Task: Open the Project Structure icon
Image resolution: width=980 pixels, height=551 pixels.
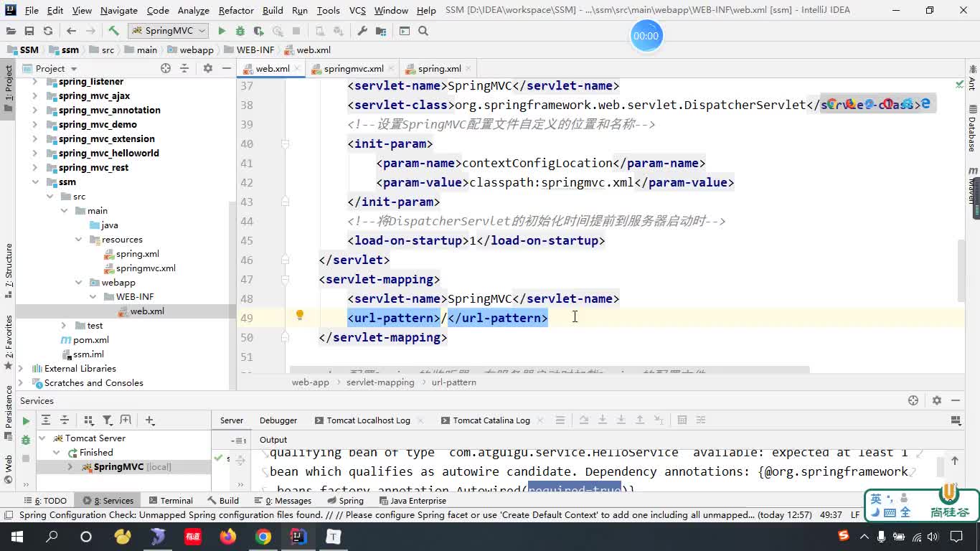Action: click(381, 31)
